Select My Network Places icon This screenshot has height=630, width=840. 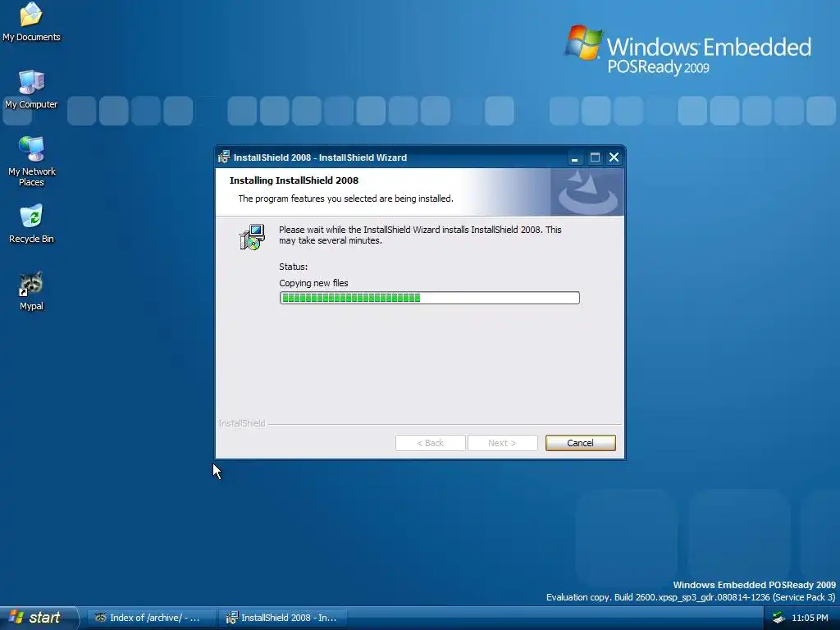point(31,161)
